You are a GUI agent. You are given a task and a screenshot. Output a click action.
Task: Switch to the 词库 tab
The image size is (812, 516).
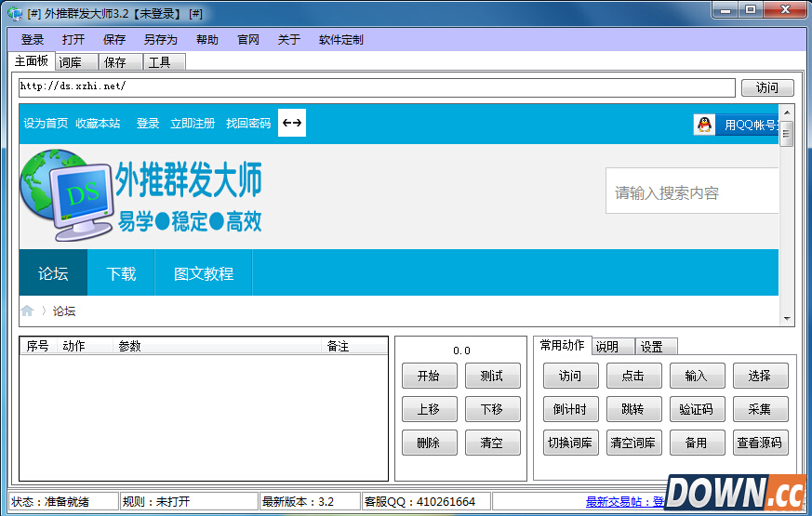76,62
